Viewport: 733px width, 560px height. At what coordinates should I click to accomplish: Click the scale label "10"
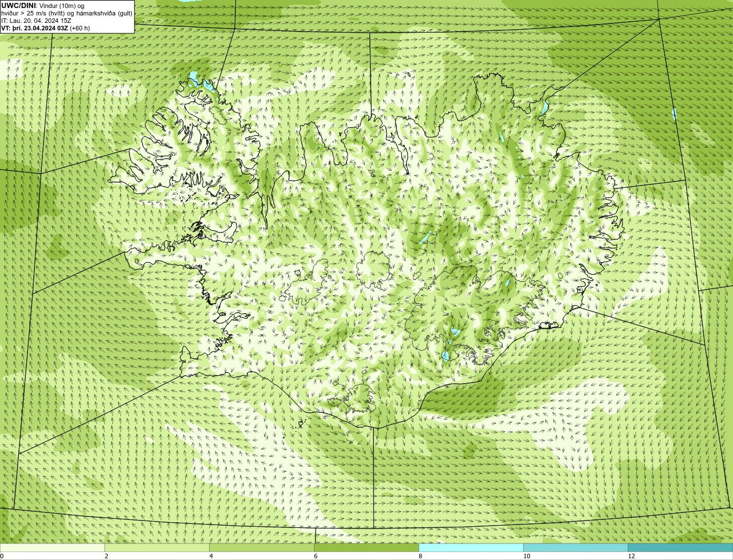(x=526, y=556)
